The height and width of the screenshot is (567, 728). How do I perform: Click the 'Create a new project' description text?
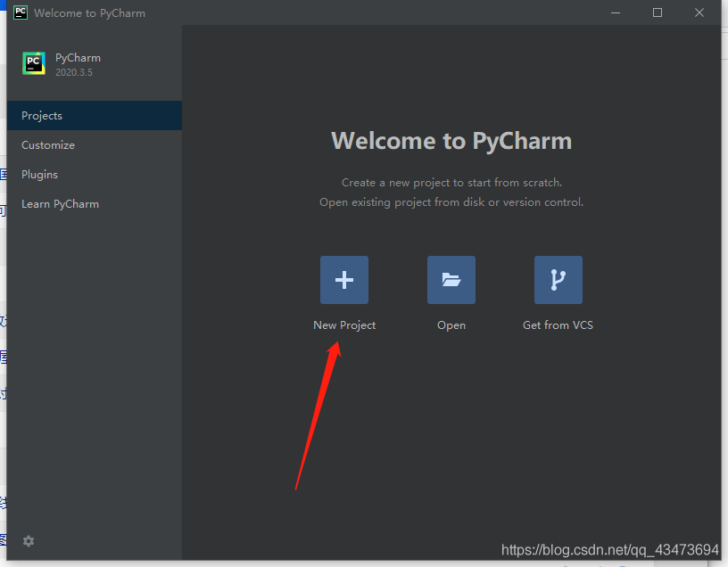tap(451, 183)
